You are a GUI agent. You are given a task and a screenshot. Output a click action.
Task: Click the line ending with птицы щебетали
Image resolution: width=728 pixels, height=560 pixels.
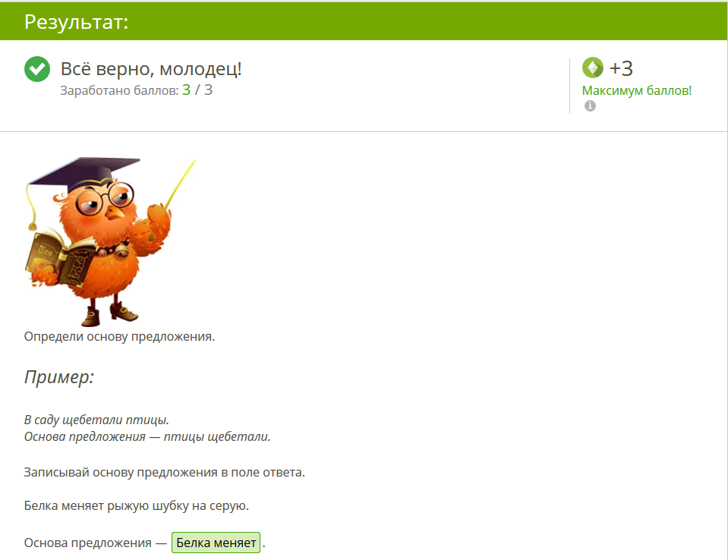coord(147,436)
